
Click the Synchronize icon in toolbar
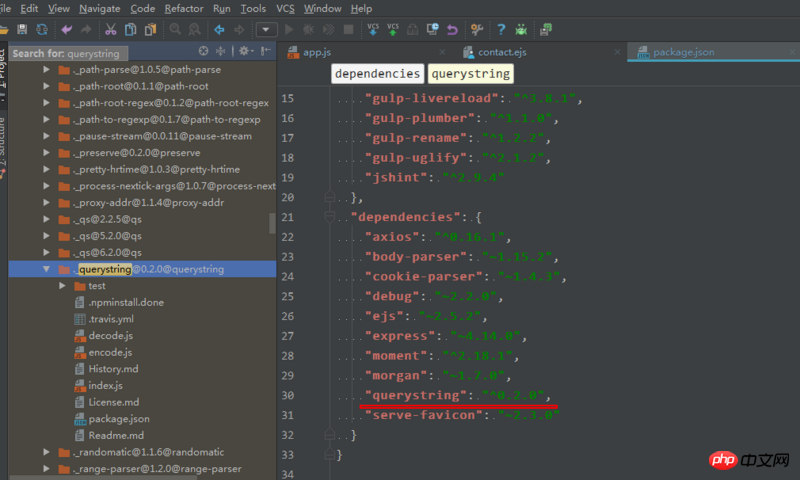(x=42, y=30)
